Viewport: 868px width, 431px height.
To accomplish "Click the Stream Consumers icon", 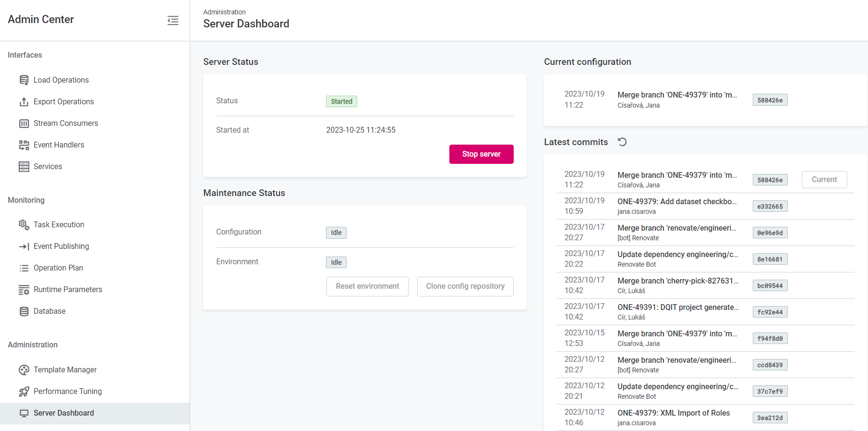I will 24,123.
